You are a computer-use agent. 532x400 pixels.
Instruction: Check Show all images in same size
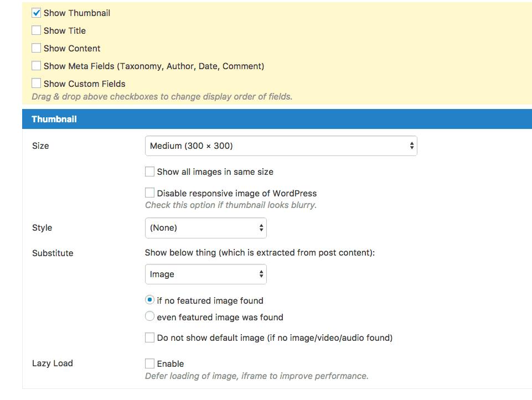149,172
